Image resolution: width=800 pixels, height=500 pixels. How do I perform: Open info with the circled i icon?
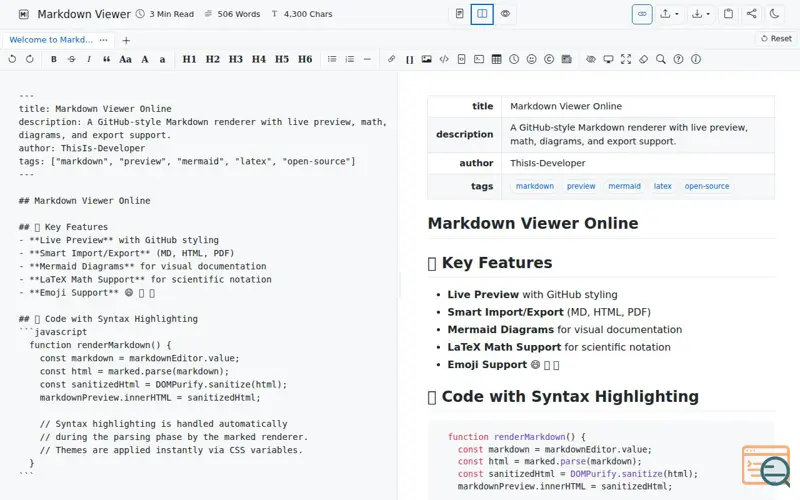(696, 59)
